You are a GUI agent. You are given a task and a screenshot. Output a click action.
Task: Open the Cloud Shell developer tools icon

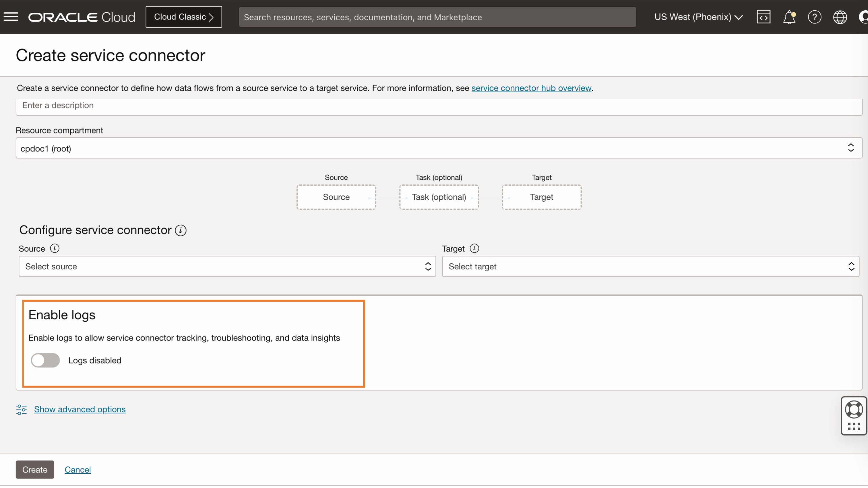point(764,17)
